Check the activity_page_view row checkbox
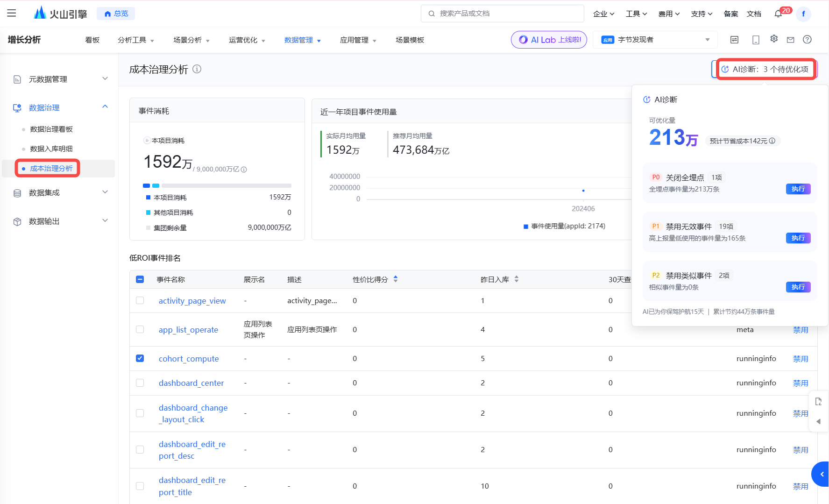This screenshot has width=829, height=504. click(140, 300)
